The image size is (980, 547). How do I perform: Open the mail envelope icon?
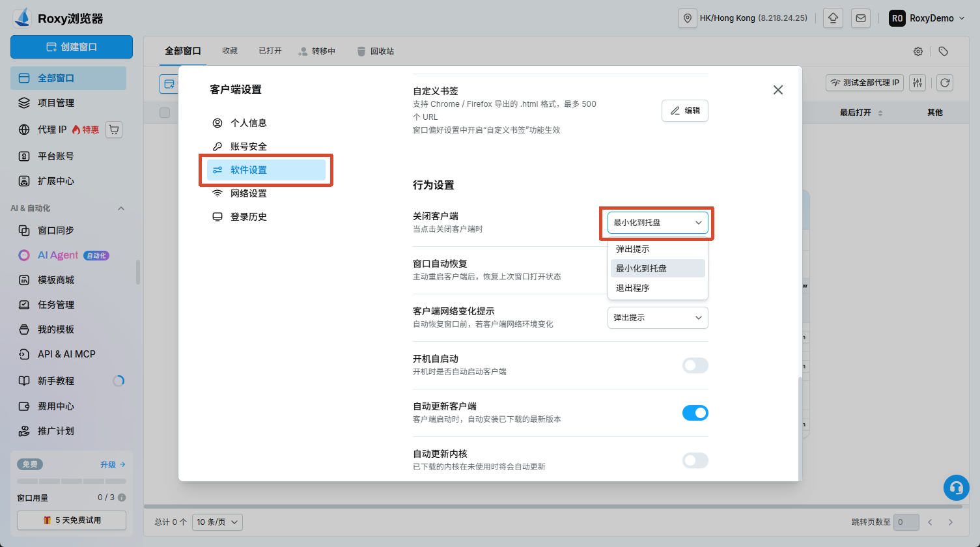[x=861, y=18]
